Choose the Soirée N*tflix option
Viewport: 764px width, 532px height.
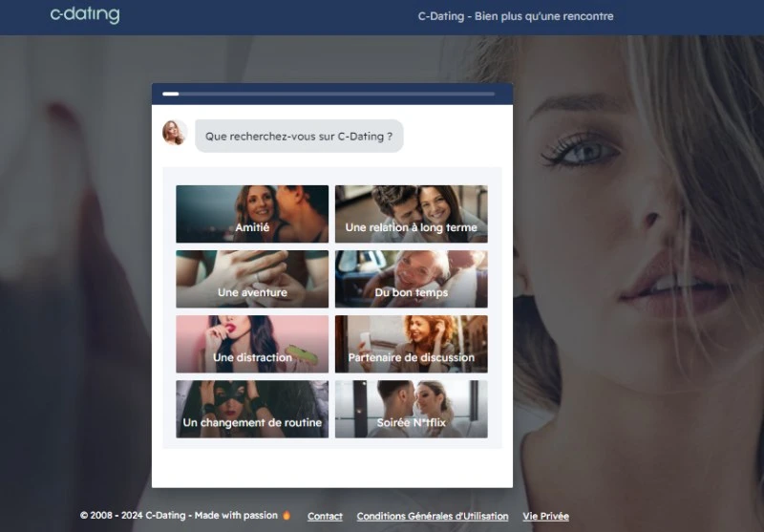(x=411, y=408)
